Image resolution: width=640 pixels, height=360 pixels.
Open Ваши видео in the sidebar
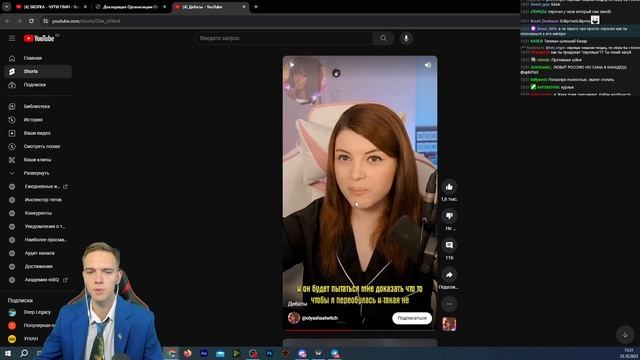tap(38, 133)
